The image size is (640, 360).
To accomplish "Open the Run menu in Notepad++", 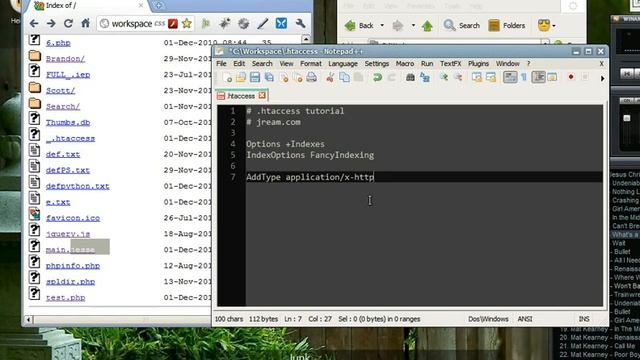I will (427, 64).
